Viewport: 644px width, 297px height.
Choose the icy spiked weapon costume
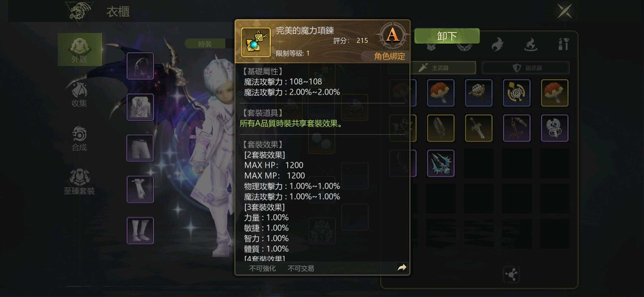click(x=441, y=163)
